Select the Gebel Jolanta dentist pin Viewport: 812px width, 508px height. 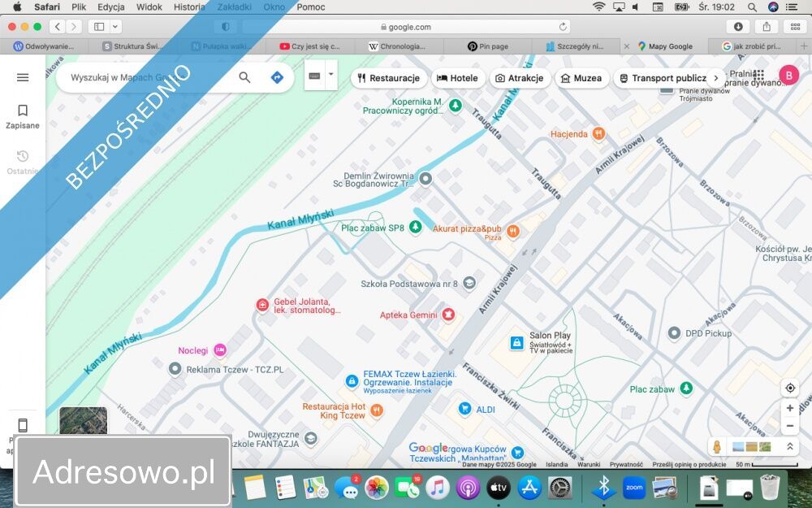tap(262, 305)
